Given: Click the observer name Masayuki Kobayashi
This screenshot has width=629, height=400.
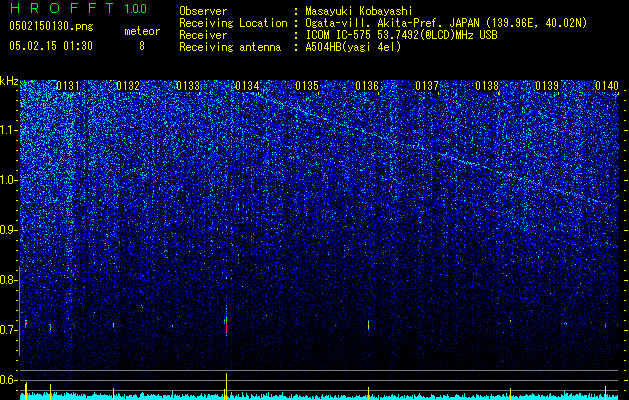Looking at the screenshot, I should click(x=359, y=11).
